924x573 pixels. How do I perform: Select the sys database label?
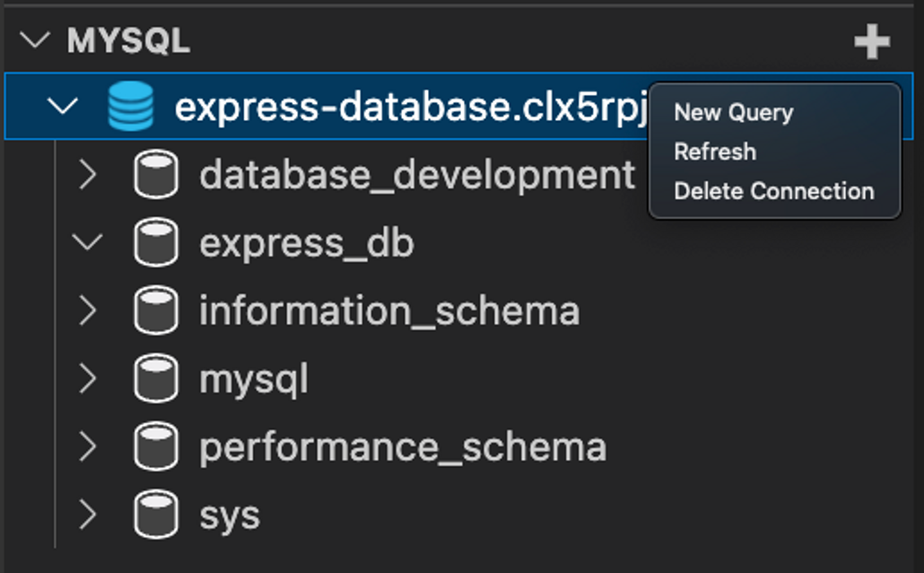coord(230,515)
